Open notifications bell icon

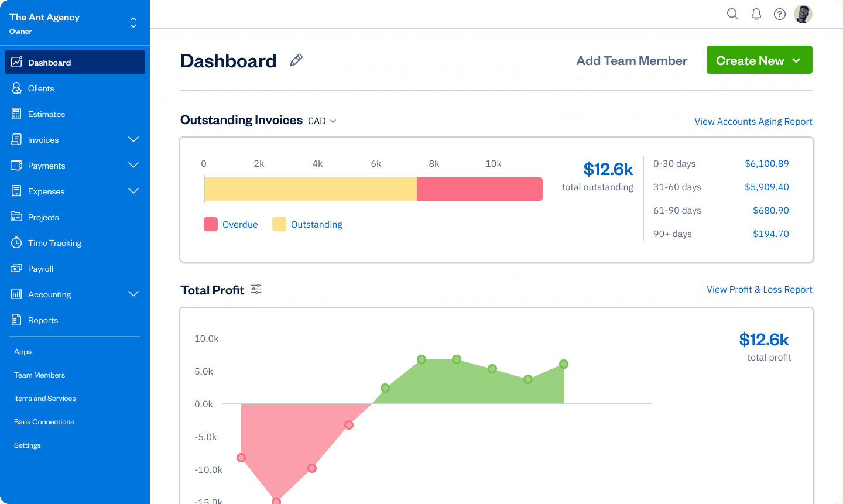pos(756,14)
